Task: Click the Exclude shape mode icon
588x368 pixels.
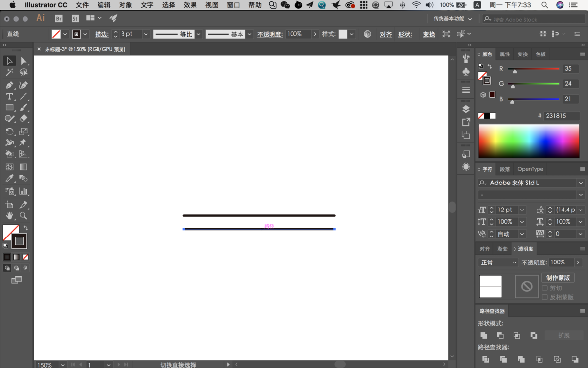Action: click(x=534, y=335)
